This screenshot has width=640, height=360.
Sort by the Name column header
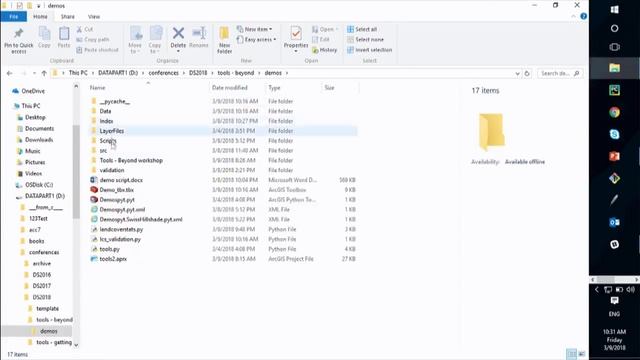tap(98, 88)
